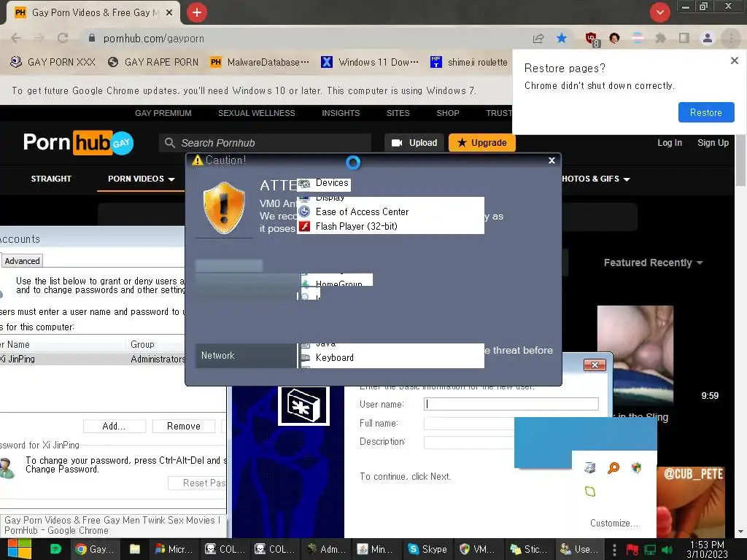The width and height of the screenshot is (747, 560).
Task: Reload the current page
Action: coord(63,38)
